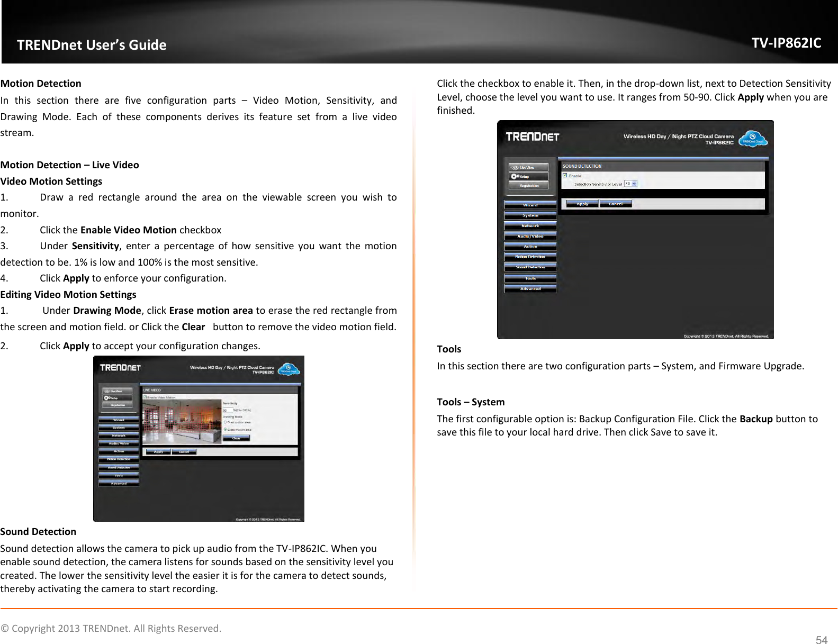Select Draw motion area radio button
Image resolution: width=838 pixels, height=644 pixels.
[x=226, y=422]
